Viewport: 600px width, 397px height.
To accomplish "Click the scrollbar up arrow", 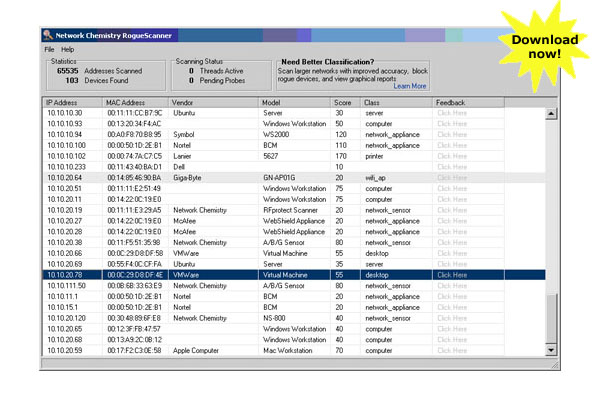I will pyautogui.click(x=551, y=113).
